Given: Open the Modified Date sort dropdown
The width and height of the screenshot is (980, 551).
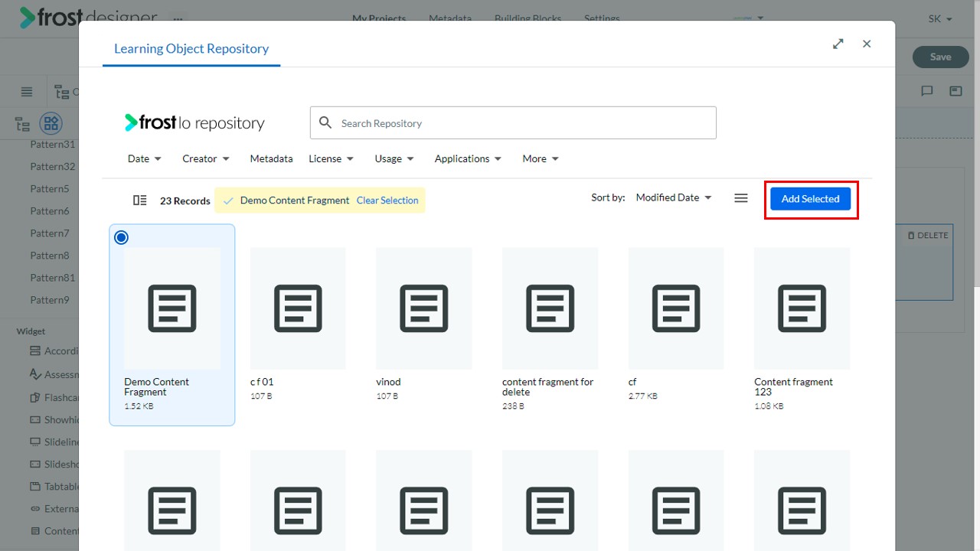Looking at the screenshot, I should (x=674, y=197).
